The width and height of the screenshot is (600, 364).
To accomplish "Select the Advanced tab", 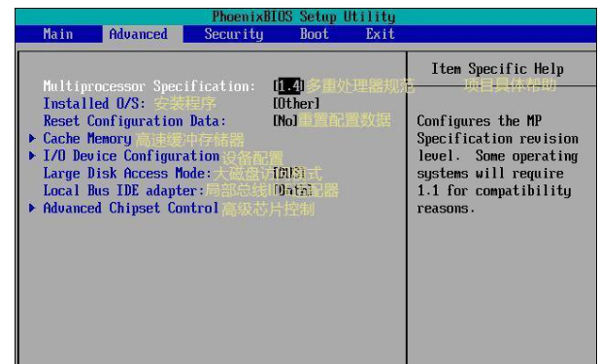I will (x=138, y=34).
